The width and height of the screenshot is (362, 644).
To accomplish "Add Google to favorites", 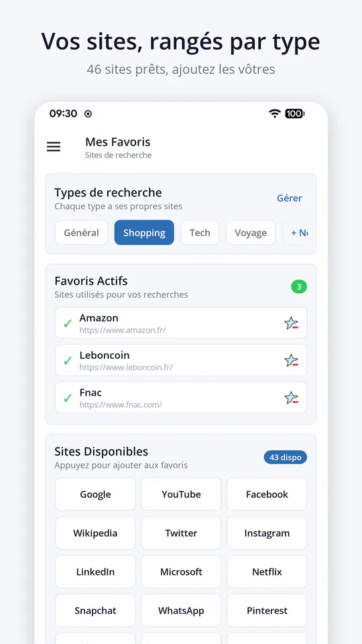I will (x=95, y=494).
